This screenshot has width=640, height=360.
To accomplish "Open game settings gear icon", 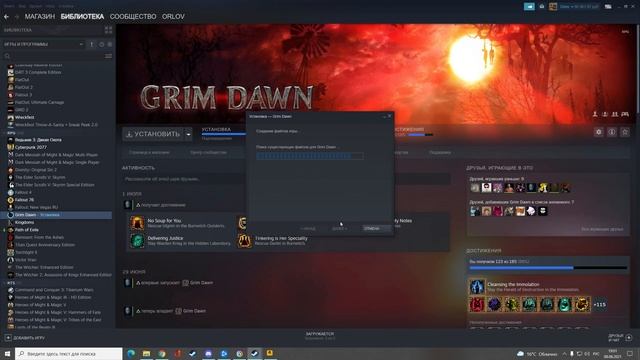I will 598,132.
